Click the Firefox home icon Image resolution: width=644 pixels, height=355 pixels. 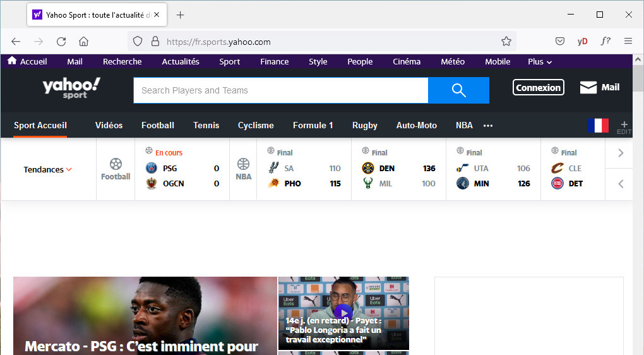coord(83,42)
